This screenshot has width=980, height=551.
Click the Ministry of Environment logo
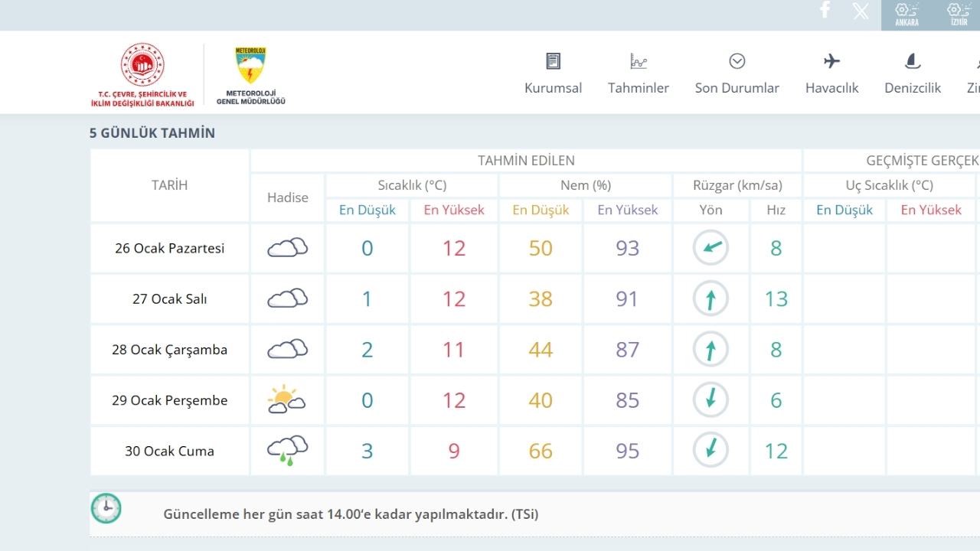(142, 75)
